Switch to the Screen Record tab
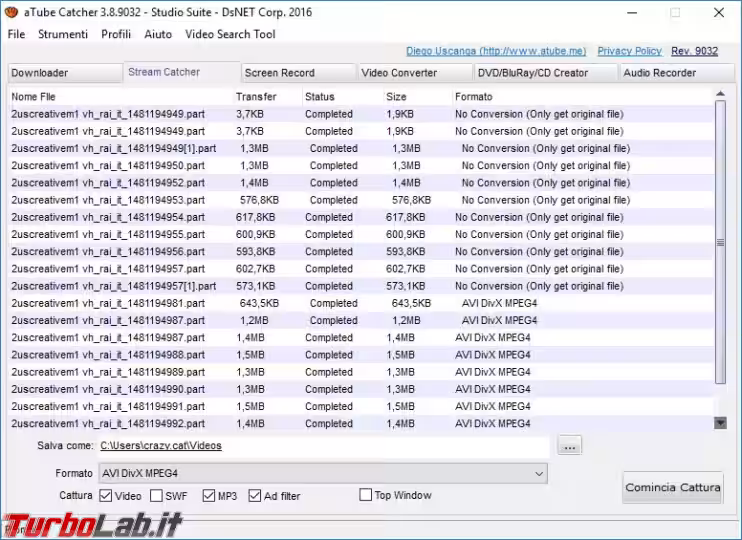The height and width of the screenshot is (540, 742). 299,73
